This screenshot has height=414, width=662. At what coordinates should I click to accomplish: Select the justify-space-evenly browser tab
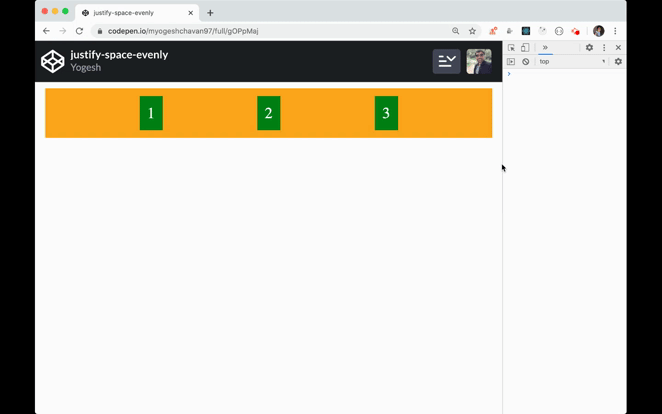pos(137,13)
